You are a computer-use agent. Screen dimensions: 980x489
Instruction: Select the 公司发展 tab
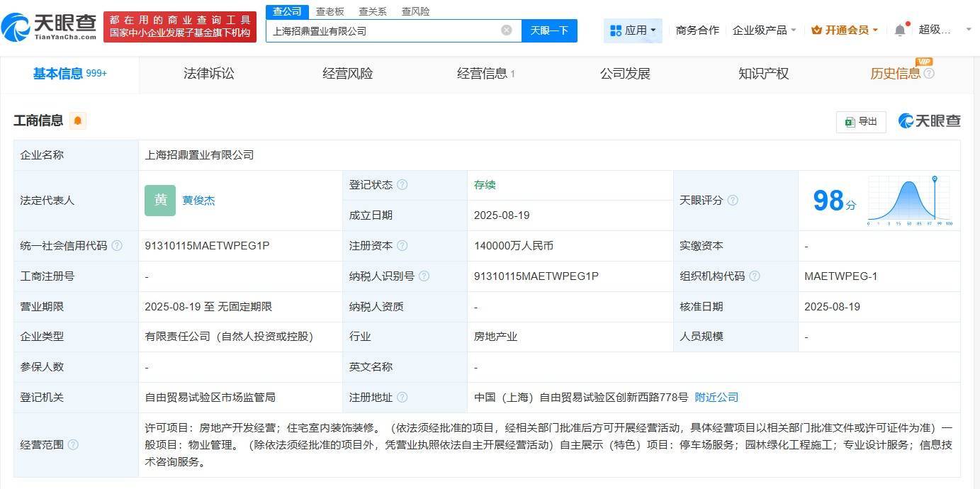(x=625, y=74)
